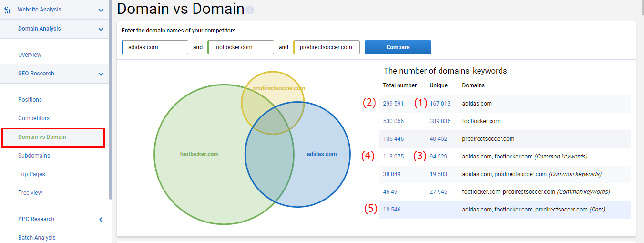Image resolution: width=644 pixels, height=243 pixels.
Task: Open footlocker.com unique keywords 389 036
Action: 440,121
